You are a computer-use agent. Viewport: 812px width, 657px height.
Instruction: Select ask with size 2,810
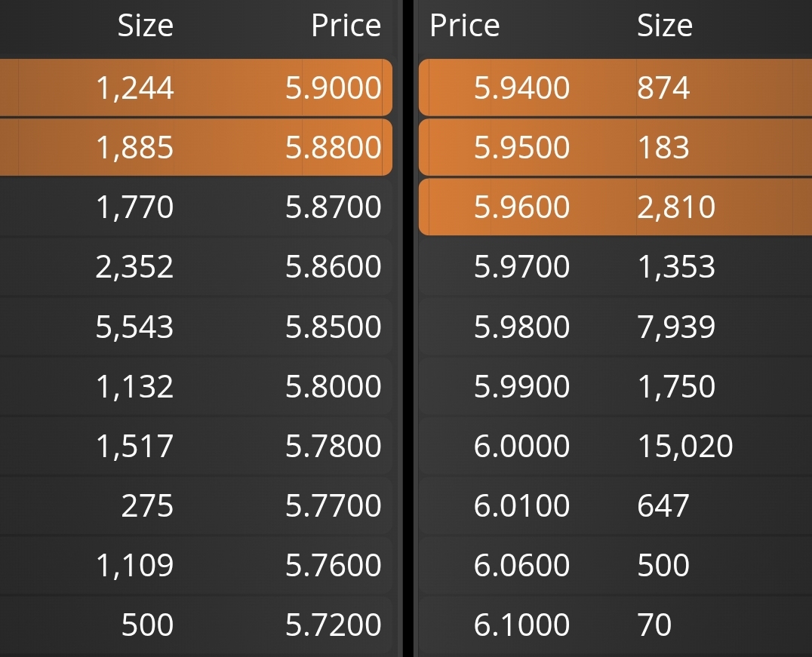point(615,207)
